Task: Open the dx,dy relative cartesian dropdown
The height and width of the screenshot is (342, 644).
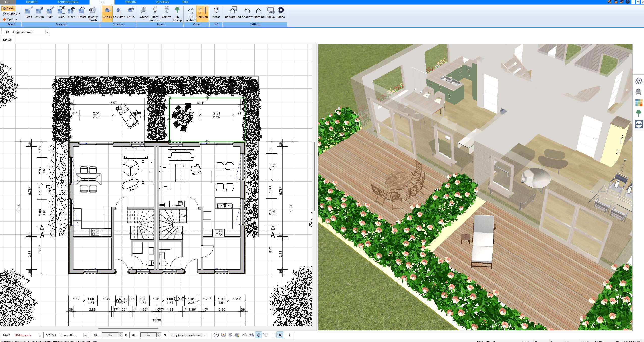Action: 205,335
